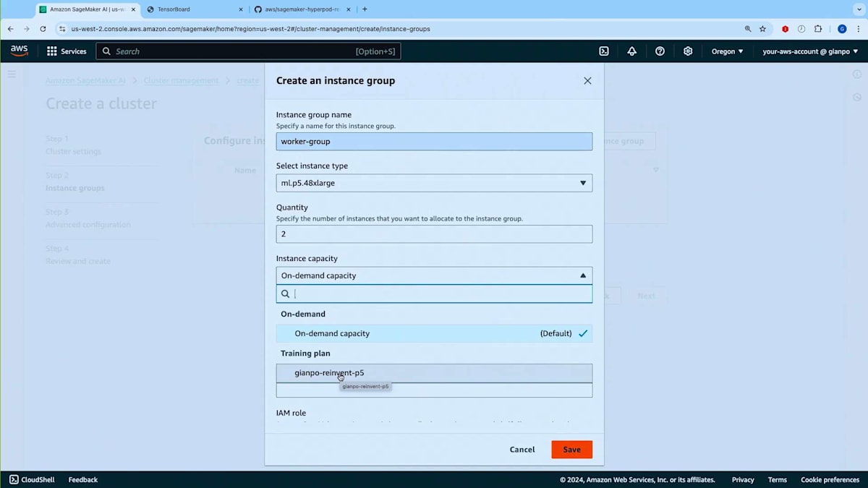Open Cookie preferences
This screenshot has height=488, width=868.
(830, 479)
